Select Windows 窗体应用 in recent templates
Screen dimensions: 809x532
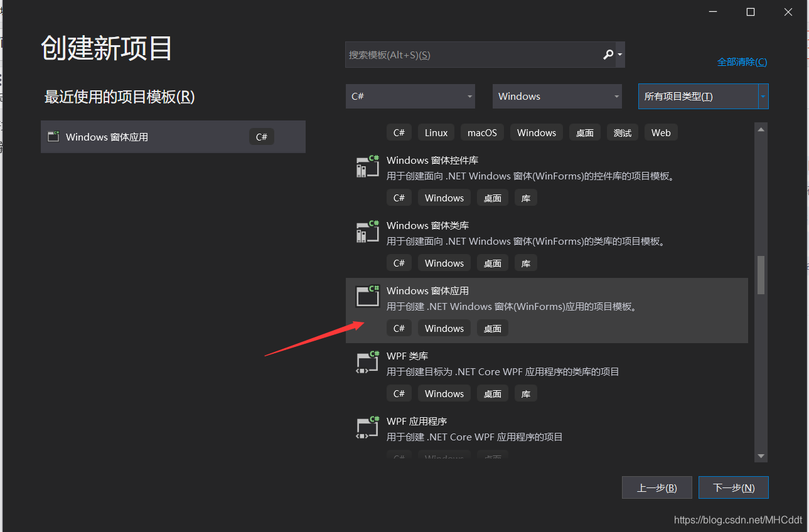coord(173,137)
